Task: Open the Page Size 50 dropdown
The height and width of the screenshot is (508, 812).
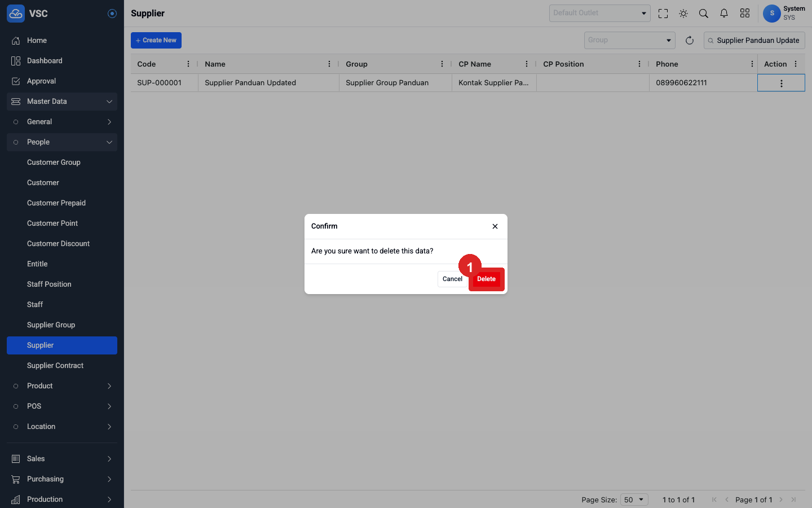Action: click(x=634, y=500)
